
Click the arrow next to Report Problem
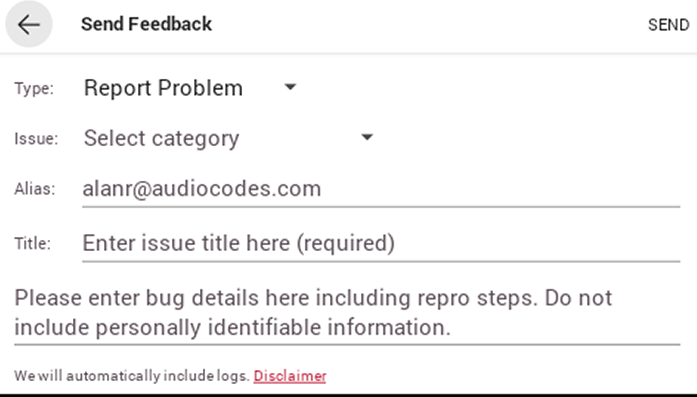pos(290,87)
